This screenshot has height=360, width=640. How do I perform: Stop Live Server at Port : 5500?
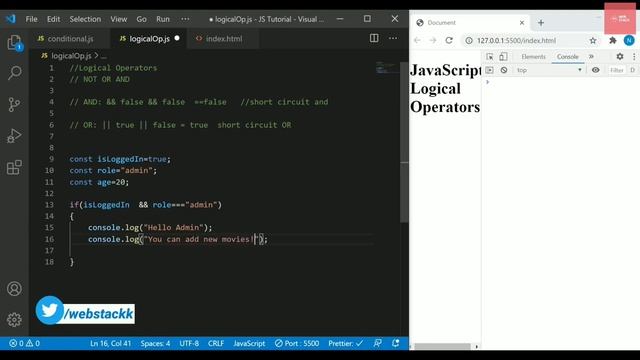point(297,343)
